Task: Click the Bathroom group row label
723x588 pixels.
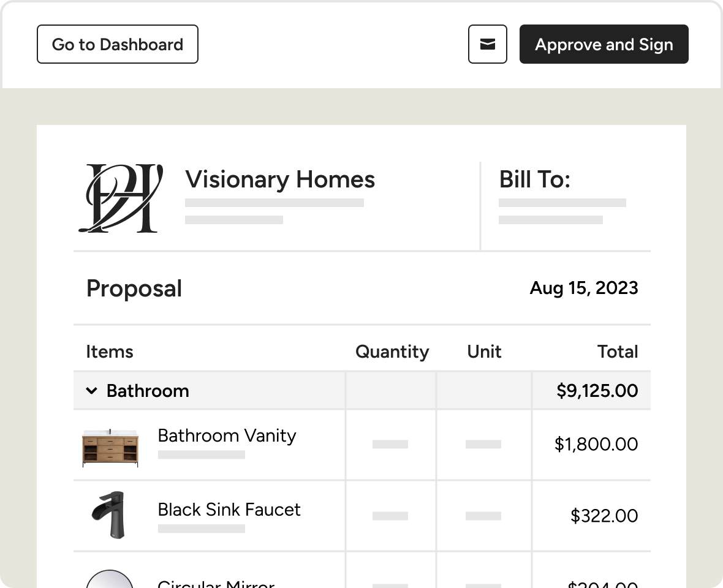Action: 148,391
